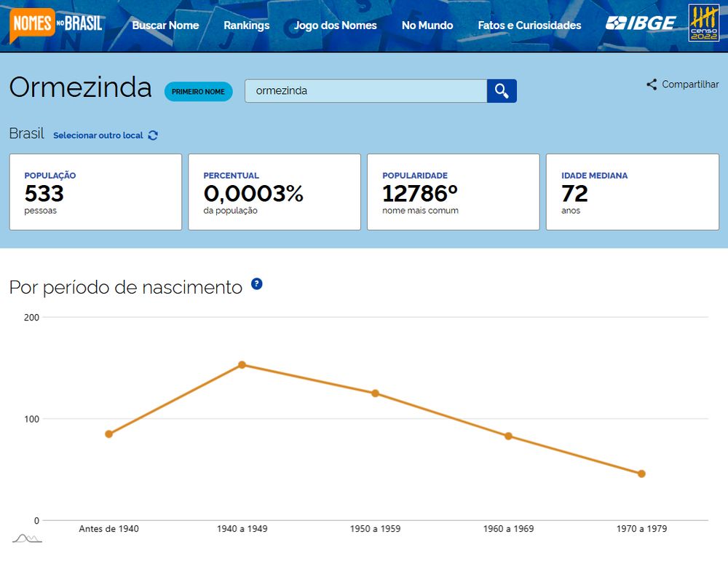This screenshot has width=728, height=561.
Task: Click the magnifying glass search icon
Action: (x=502, y=91)
